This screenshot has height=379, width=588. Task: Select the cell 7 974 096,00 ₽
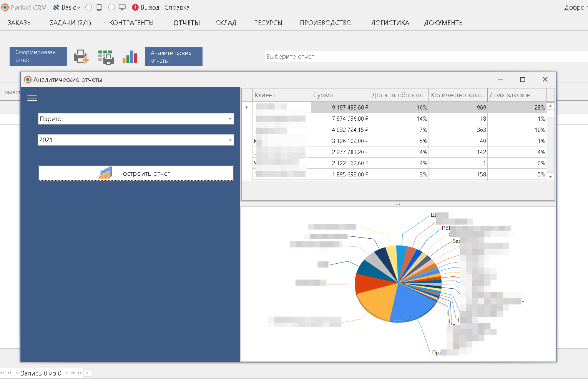pyautogui.click(x=341, y=118)
